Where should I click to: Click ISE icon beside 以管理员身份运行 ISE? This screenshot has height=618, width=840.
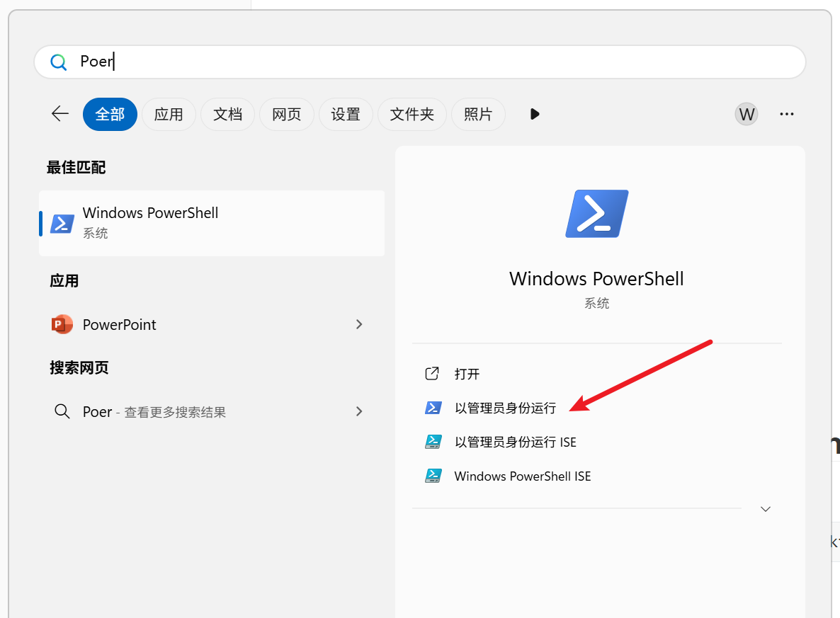433,442
